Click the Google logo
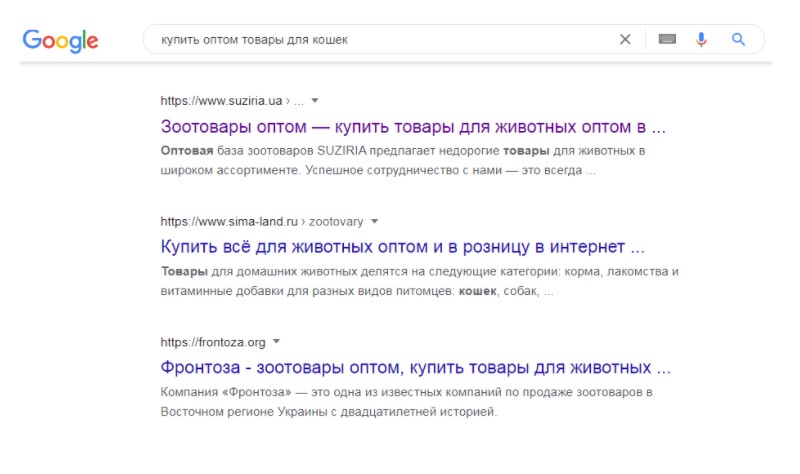Screen dimensions: 800x474 coord(60,40)
